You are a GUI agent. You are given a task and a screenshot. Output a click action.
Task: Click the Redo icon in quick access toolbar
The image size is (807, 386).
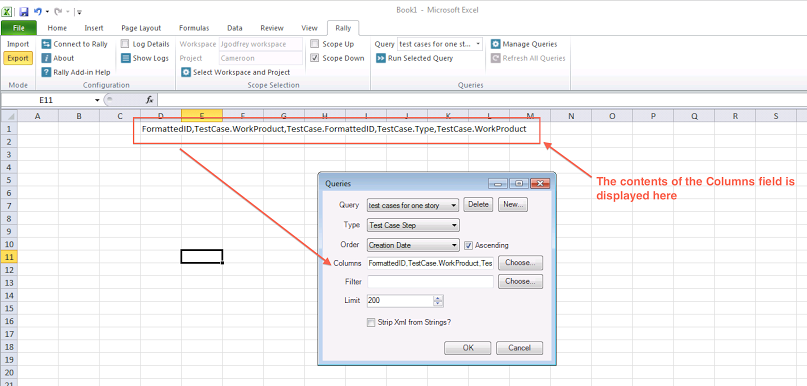(58, 11)
